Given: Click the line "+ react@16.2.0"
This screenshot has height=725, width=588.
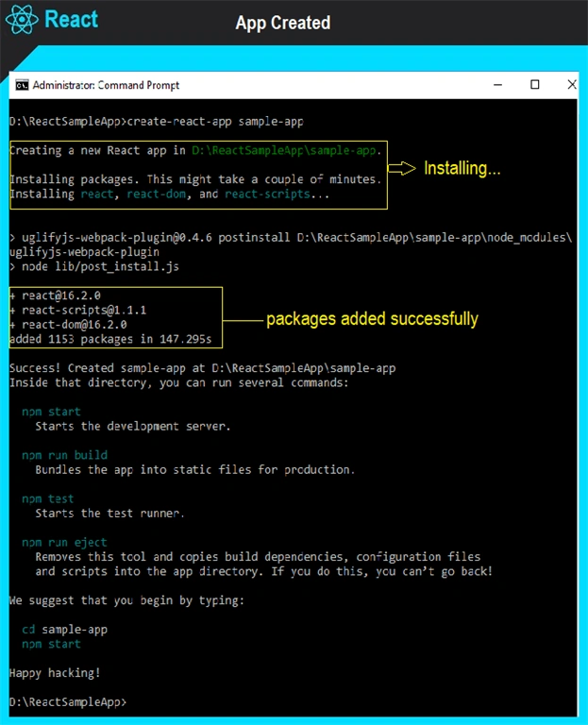Looking at the screenshot, I should pos(55,295).
